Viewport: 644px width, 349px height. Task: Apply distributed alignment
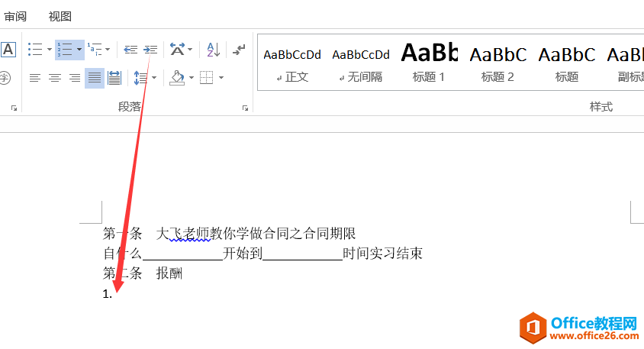click(114, 78)
